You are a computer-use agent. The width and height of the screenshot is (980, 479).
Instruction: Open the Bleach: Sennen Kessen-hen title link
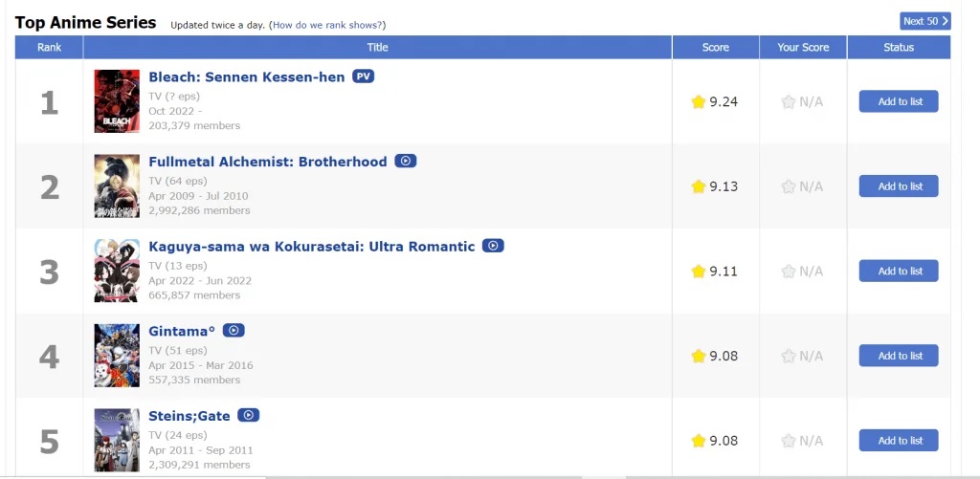(247, 76)
